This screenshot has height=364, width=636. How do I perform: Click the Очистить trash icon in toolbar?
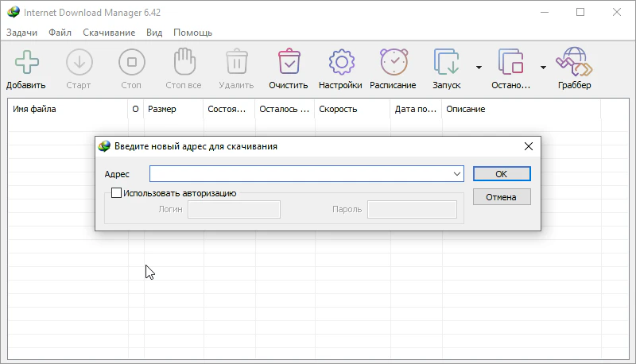coord(288,63)
